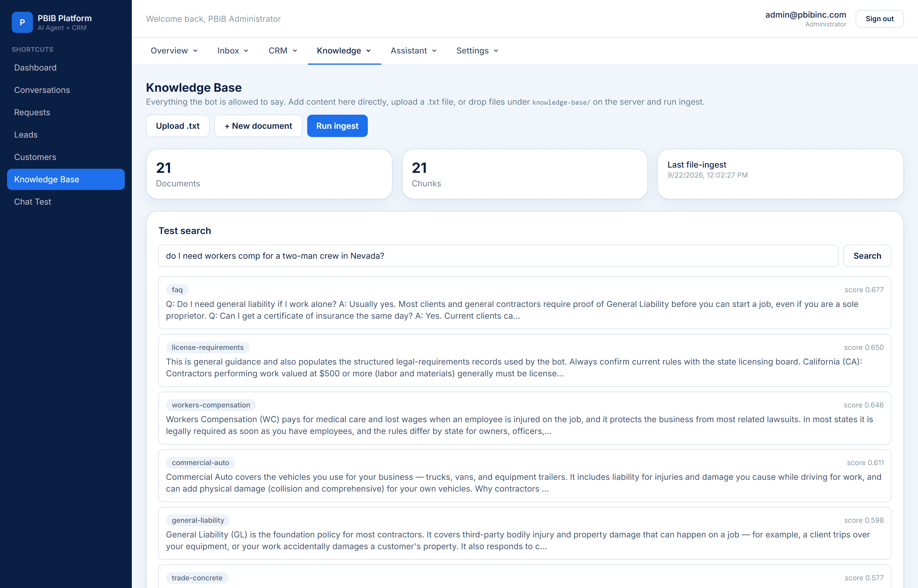Click the + New document button
Viewport: 918px width, 588px height.
tap(258, 126)
